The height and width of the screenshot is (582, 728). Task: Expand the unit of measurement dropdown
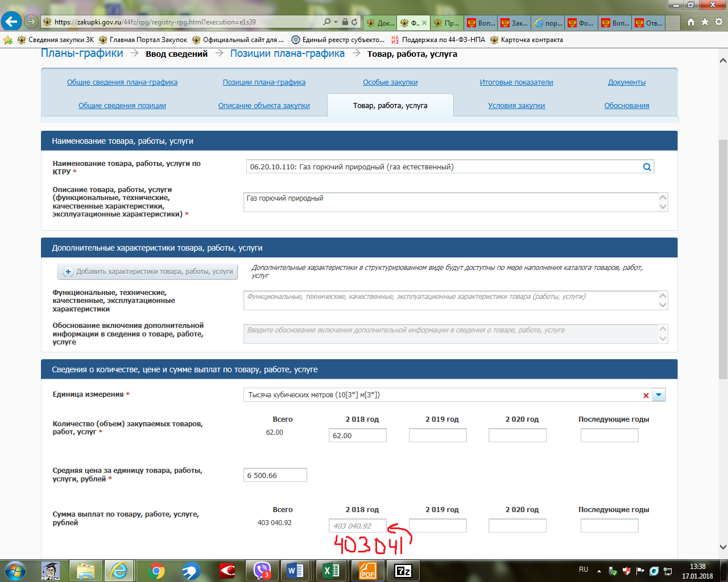tap(659, 395)
